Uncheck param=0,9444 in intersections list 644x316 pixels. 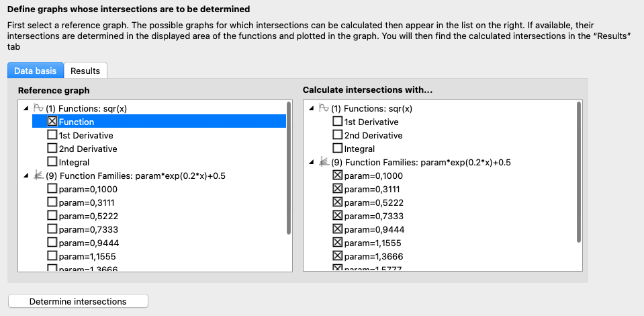338,229
